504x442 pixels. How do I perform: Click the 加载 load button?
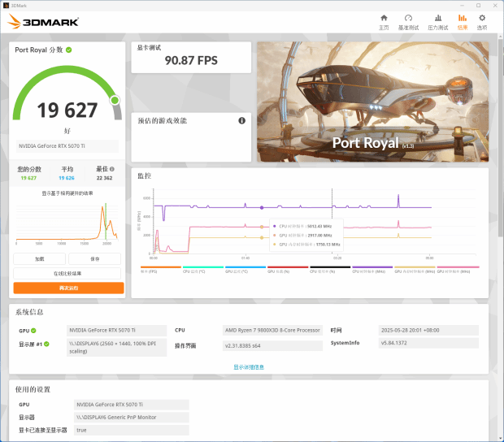(x=40, y=259)
